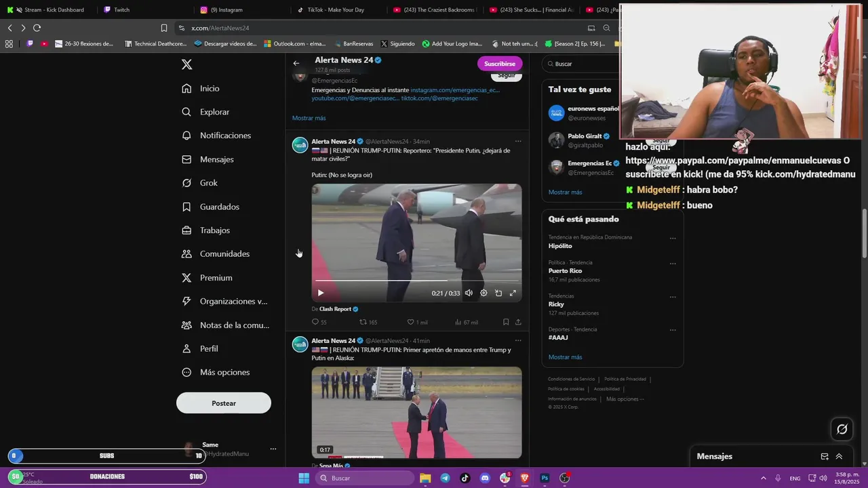The width and height of the screenshot is (868, 488).
Task: Compose new message in Mensajes drawer
Action: pos(825,457)
